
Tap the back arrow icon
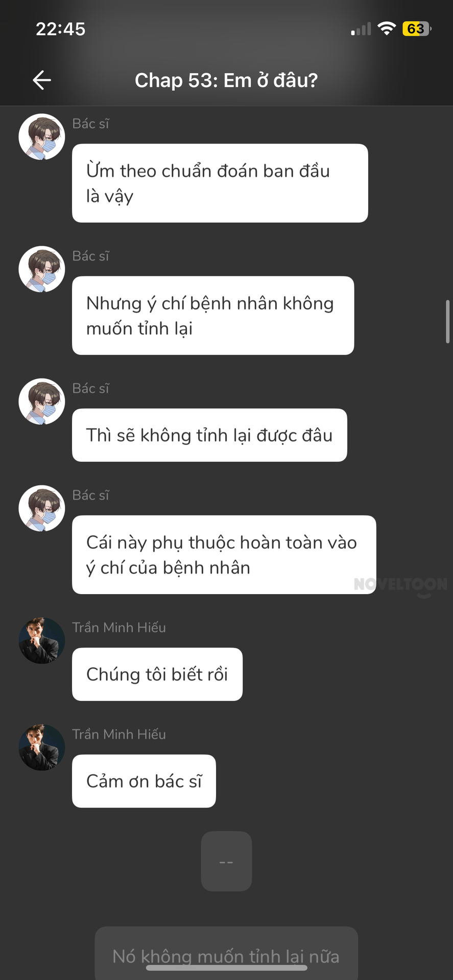(x=42, y=80)
